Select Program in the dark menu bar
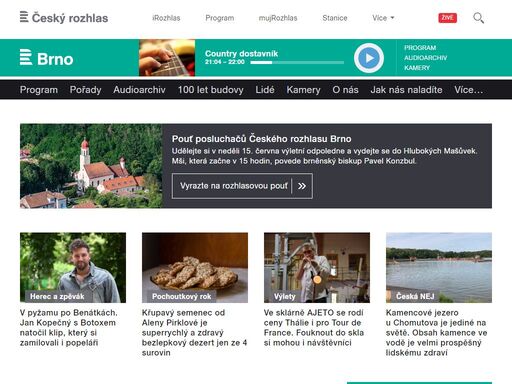 click(x=39, y=90)
